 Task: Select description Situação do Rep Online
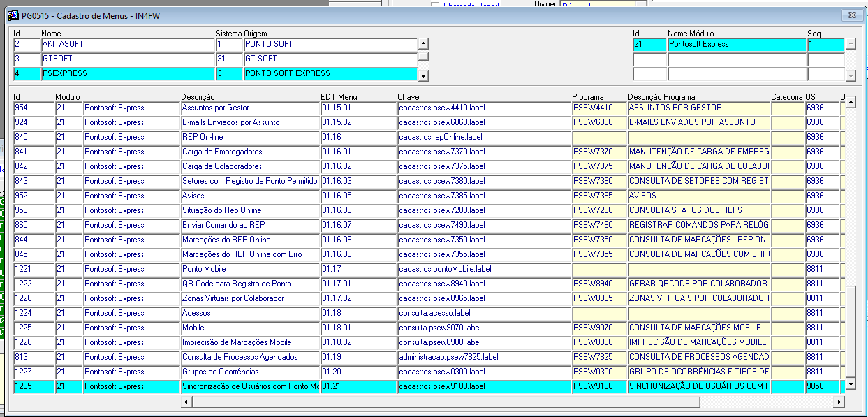pyautogui.click(x=250, y=210)
